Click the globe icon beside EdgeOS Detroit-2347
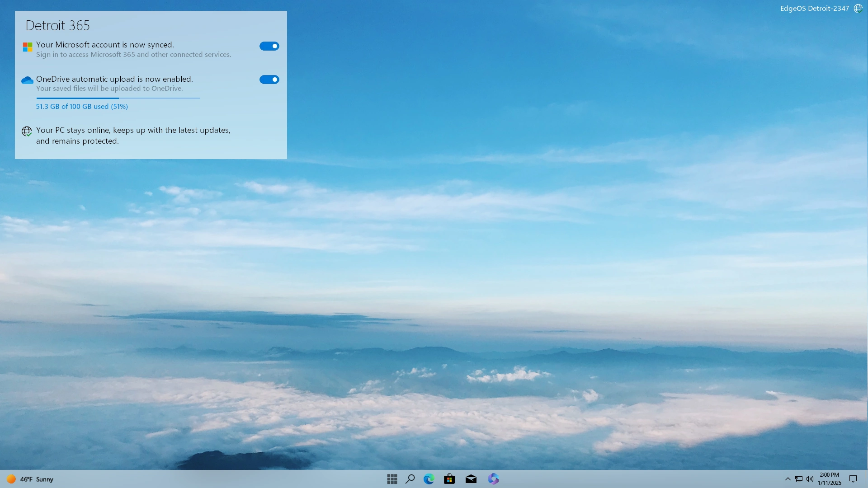Screen dimensions: 868x488 click(858, 9)
